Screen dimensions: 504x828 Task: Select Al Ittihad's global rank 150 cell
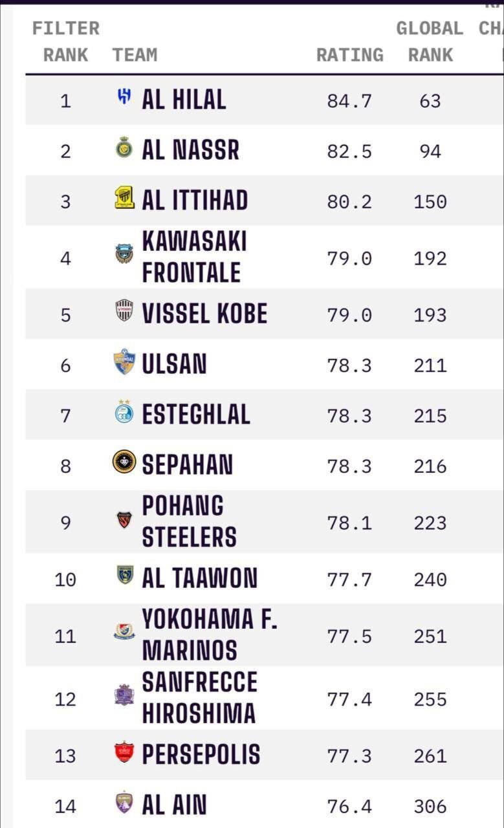click(x=430, y=202)
